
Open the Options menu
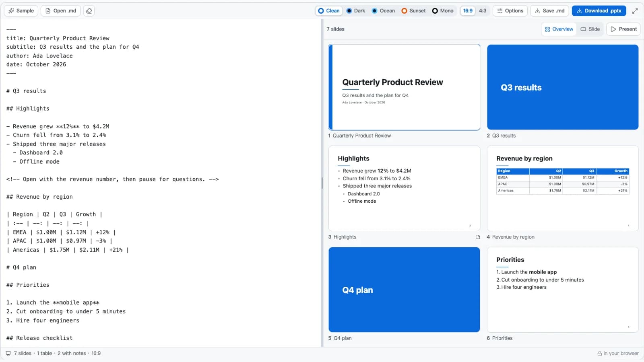click(510, 11)
